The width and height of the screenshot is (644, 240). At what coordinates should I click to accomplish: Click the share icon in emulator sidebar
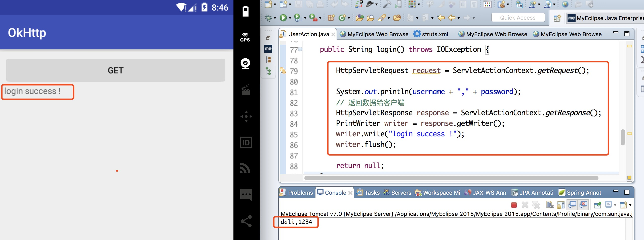pos(246,221)
